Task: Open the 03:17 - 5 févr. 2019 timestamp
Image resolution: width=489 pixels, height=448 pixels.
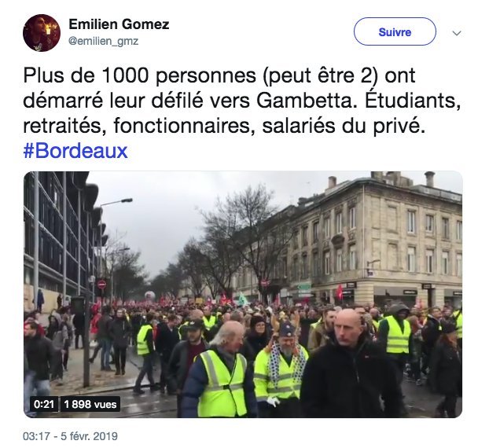Action: click(x=70, y=436)
